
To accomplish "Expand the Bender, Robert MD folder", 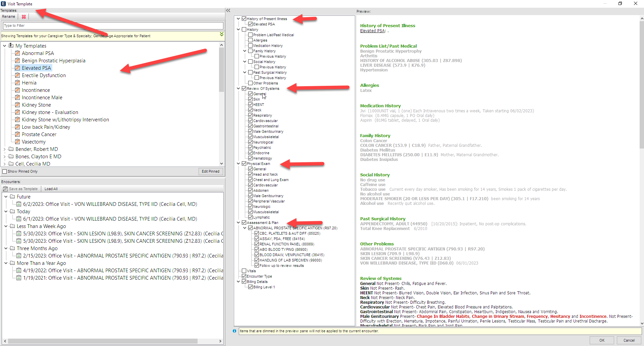I will (x=4, y=149).
